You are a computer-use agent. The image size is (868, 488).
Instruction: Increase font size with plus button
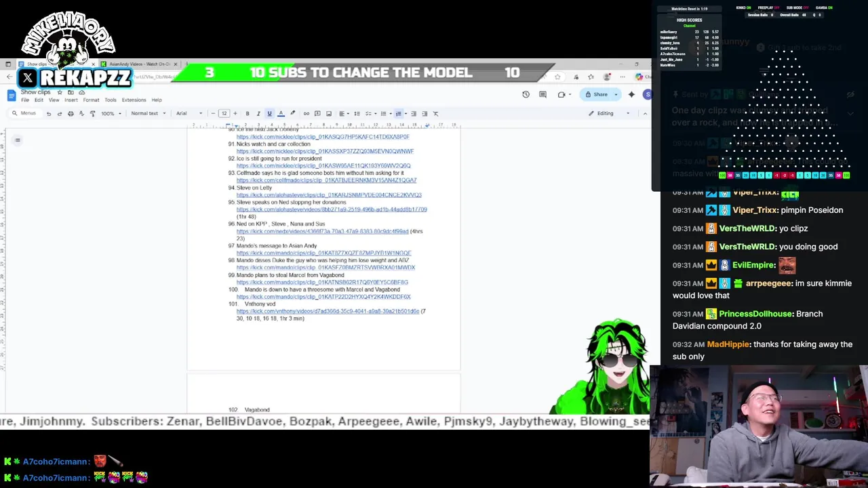(235, 114)
